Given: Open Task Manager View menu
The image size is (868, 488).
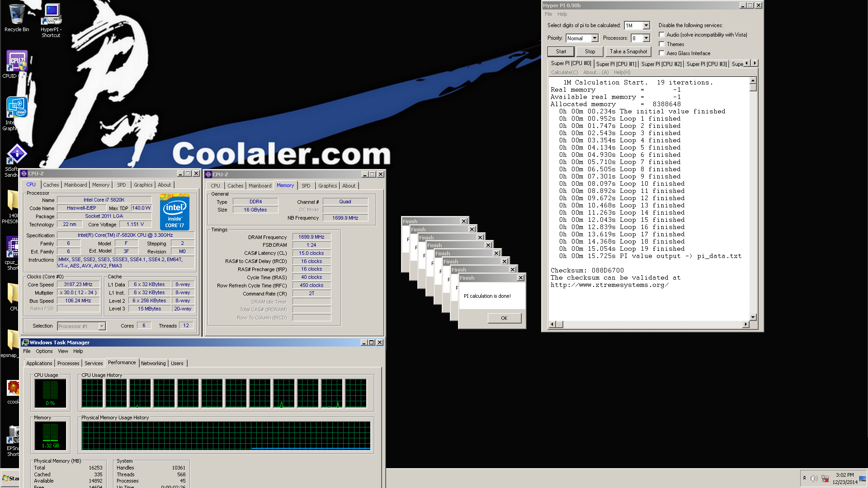Looking at the screenshot, I should point(63,351).
